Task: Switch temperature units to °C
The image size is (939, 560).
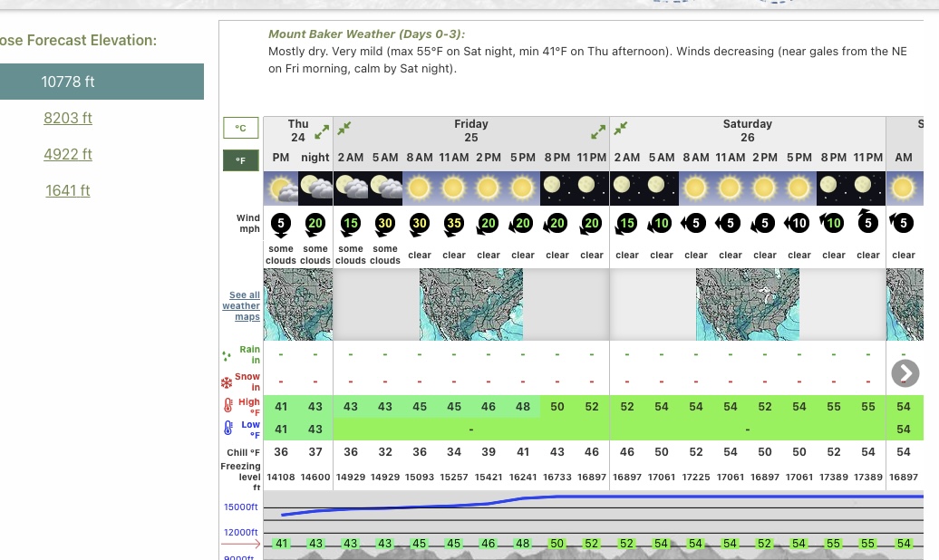Action: tap(240, 128)
